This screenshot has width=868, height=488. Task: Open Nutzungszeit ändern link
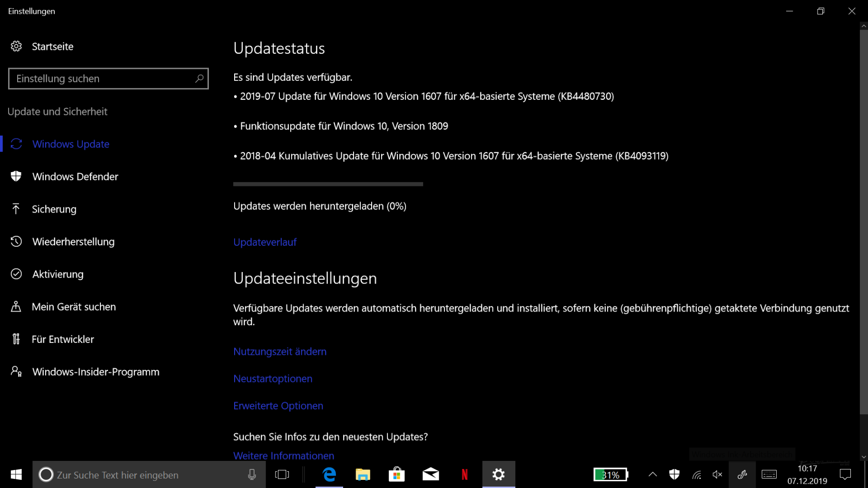[280, 351]
